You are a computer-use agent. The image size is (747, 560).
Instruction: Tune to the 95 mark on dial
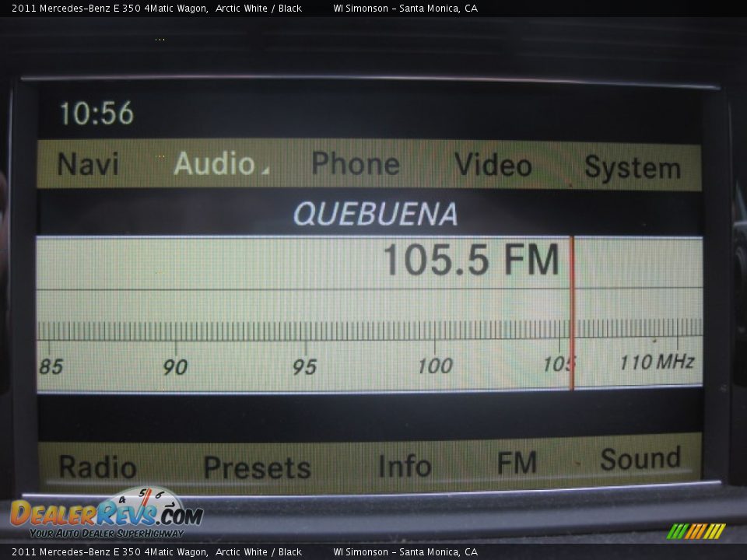click(304, 366)
